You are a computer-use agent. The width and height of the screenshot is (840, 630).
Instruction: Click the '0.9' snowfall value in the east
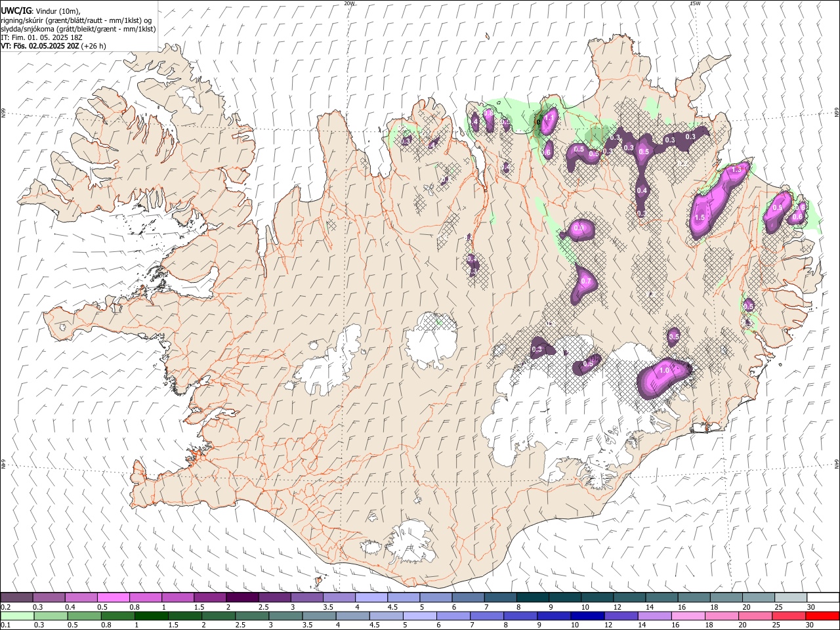coord(778,207)
